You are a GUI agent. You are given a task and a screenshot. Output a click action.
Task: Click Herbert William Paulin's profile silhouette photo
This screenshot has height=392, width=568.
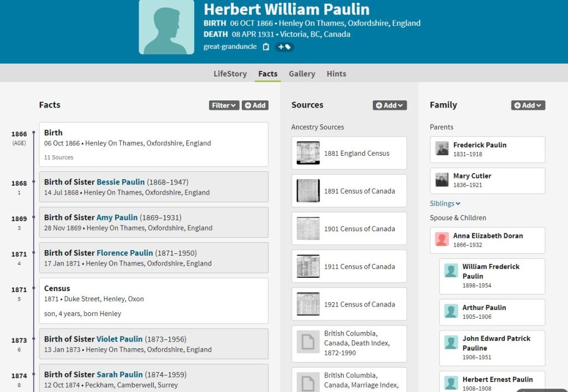coord(166,27)
